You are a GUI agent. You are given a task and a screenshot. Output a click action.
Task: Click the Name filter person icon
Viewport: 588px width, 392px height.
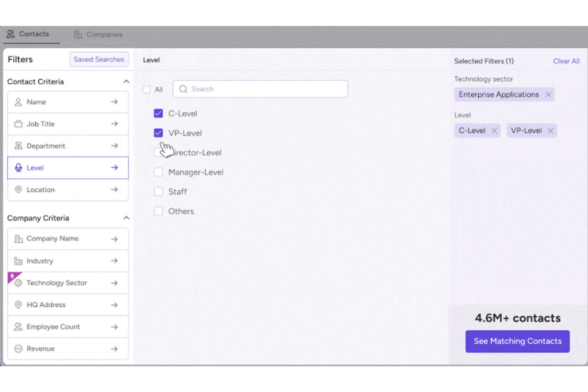[x=18, y=102]
